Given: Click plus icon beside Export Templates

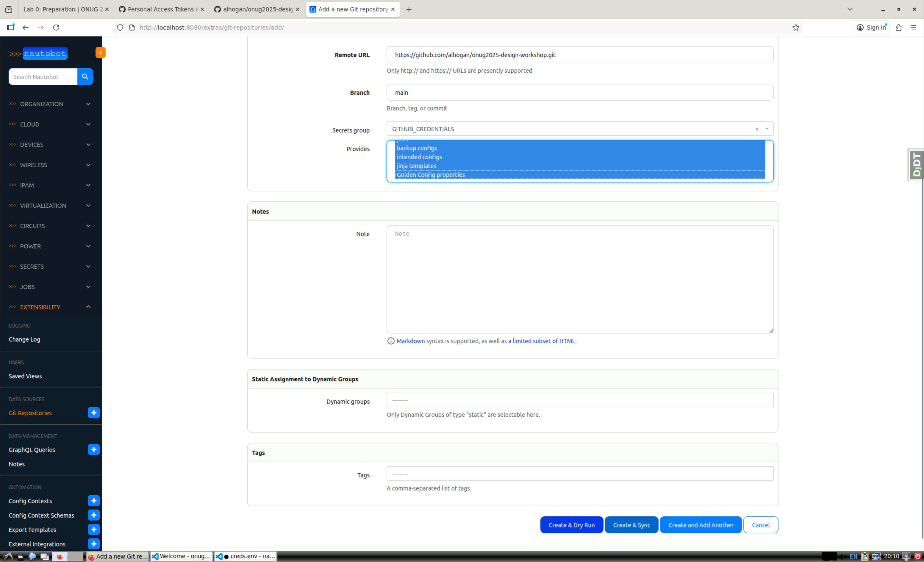Looking at the screenshot, I should point(93,529).
